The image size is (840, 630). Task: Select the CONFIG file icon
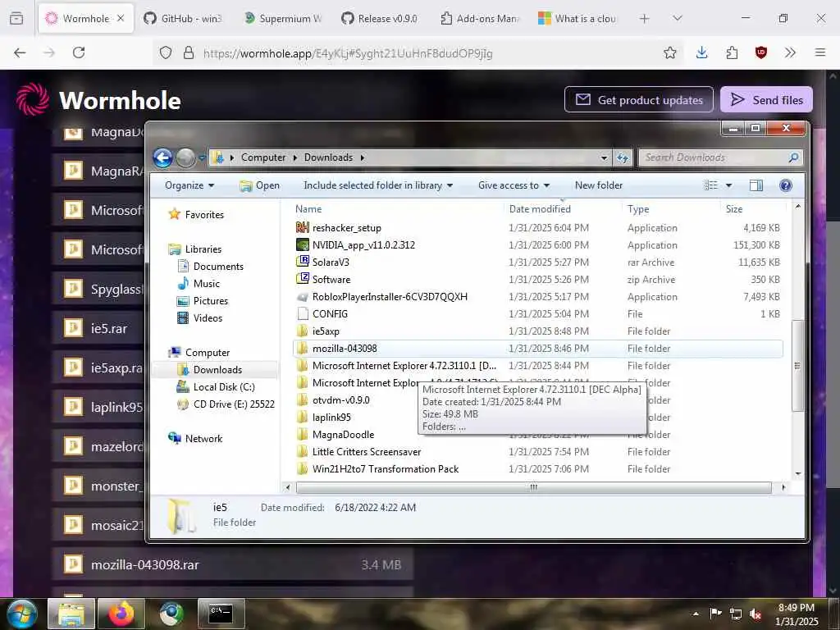(302, 313)
